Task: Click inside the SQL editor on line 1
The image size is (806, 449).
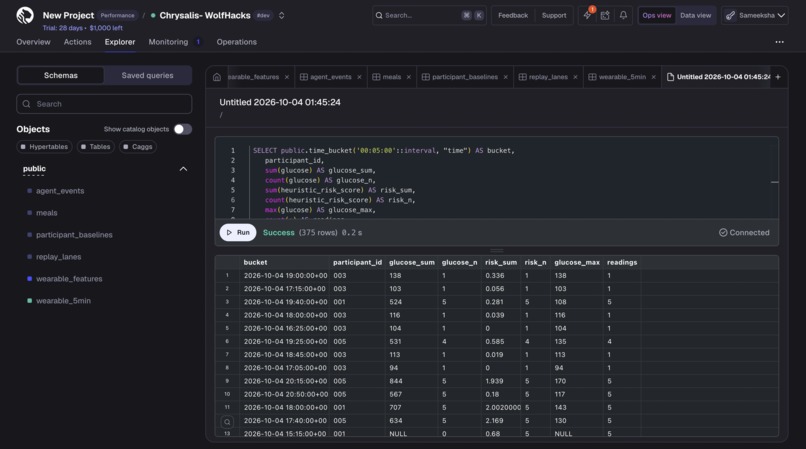Action: click(x=383, y=151)
